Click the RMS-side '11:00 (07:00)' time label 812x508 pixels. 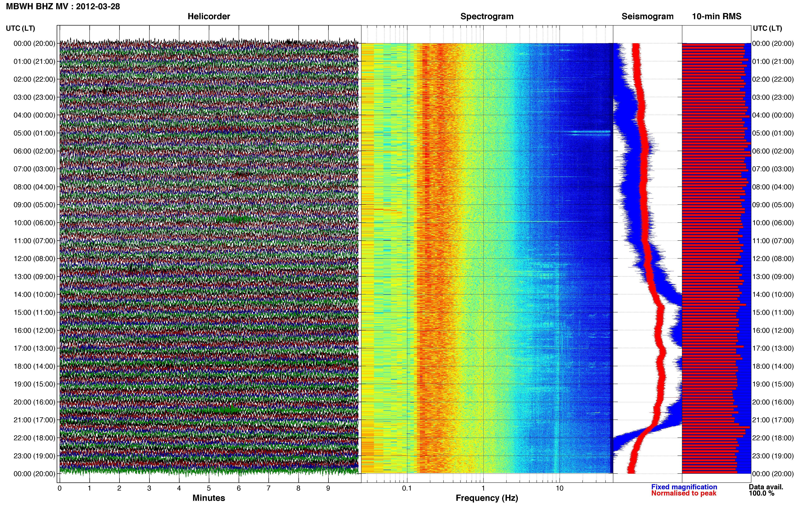[x=773, y=241]
